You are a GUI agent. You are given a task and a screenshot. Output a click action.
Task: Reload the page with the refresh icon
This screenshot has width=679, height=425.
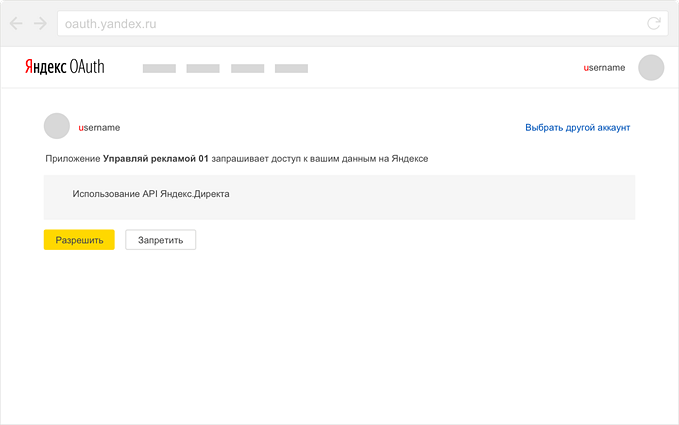654,23
